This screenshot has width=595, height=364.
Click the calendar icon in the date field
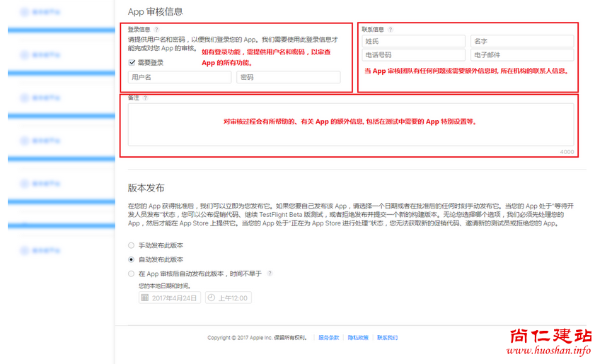click(x=145, y=298)
